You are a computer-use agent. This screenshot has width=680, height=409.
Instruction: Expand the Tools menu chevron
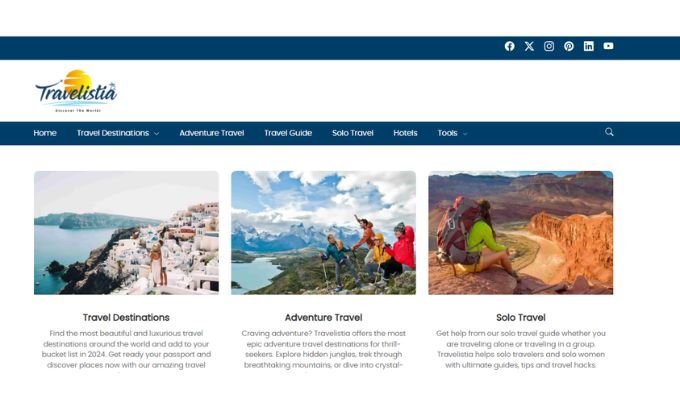pos(465,134)
